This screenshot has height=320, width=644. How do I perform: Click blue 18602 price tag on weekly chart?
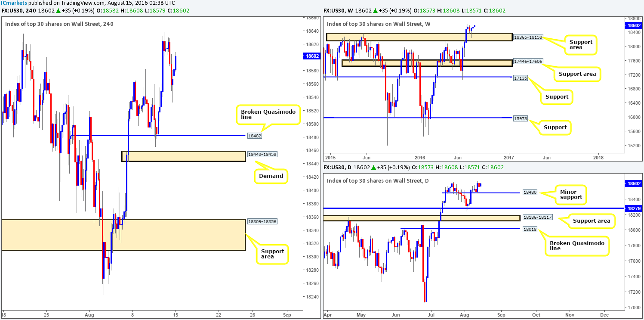pyautogui.click(x=633, y=25)
